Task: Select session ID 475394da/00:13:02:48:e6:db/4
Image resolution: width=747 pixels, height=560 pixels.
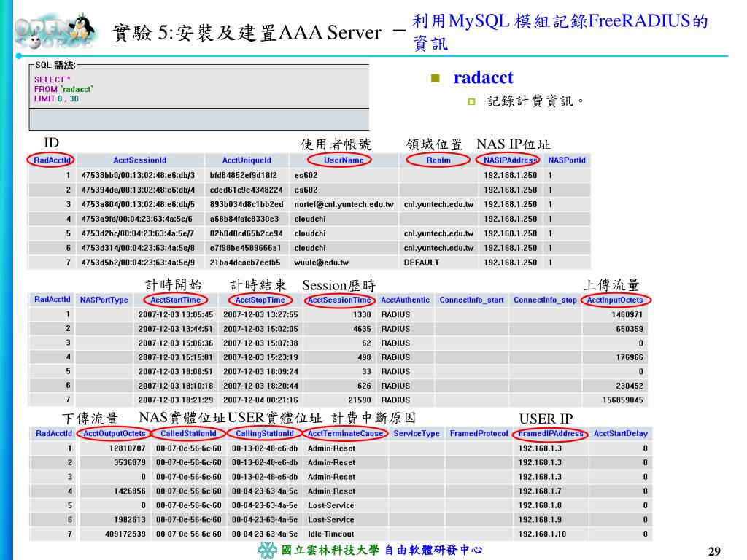Action: [x=138, y=190]
